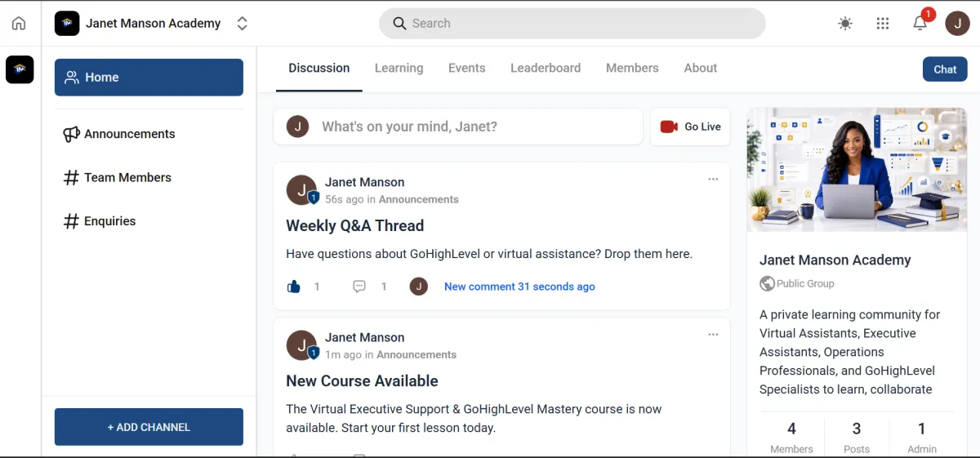This screenshot has width=980, height=458.
Task: Click Announcements link under New Course post
Action: pos(416,354)
